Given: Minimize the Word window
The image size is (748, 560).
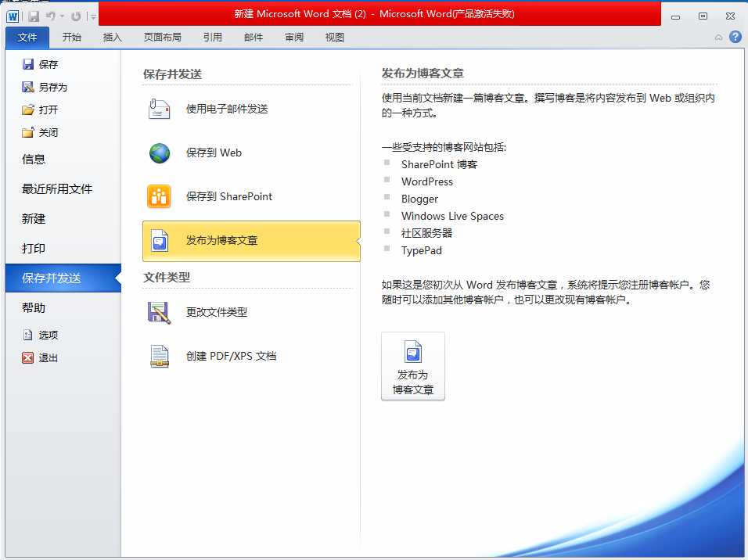Looking at the screenshot, I should pos(675,16).
